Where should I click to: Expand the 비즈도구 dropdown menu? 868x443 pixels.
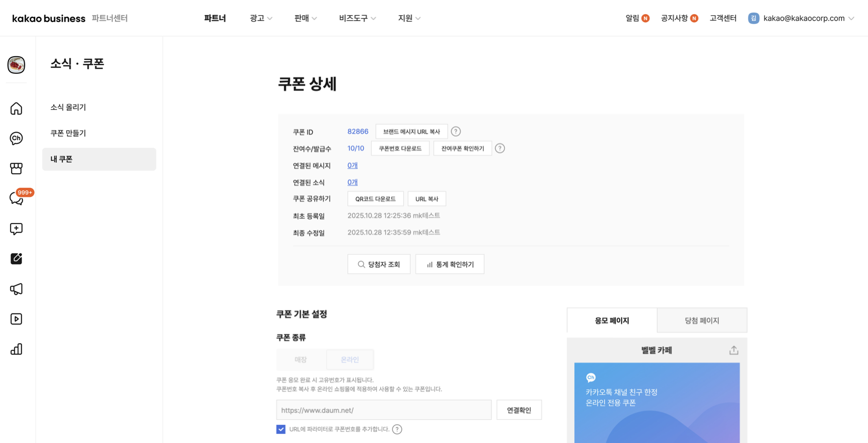coord(357,18)
